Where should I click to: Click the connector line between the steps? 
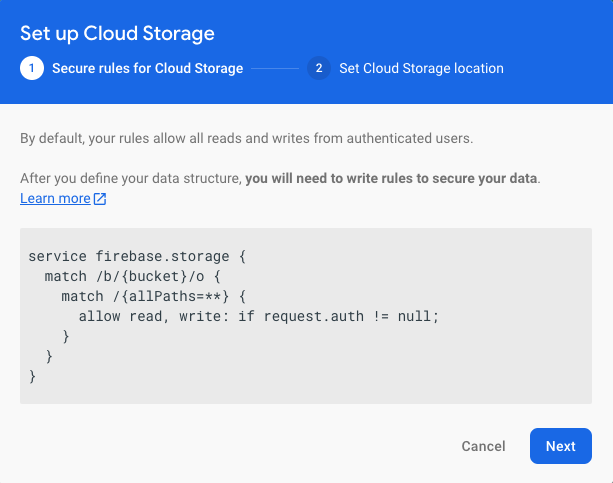(x=275, y=69)
